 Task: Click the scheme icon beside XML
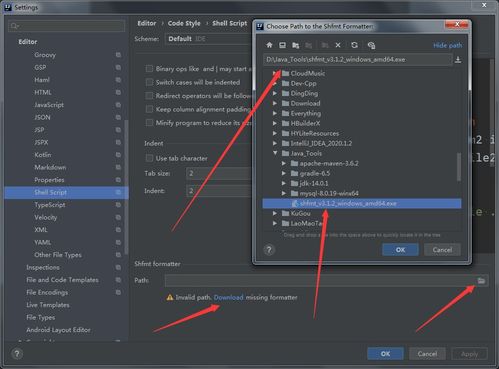click(x=118, y=230)
